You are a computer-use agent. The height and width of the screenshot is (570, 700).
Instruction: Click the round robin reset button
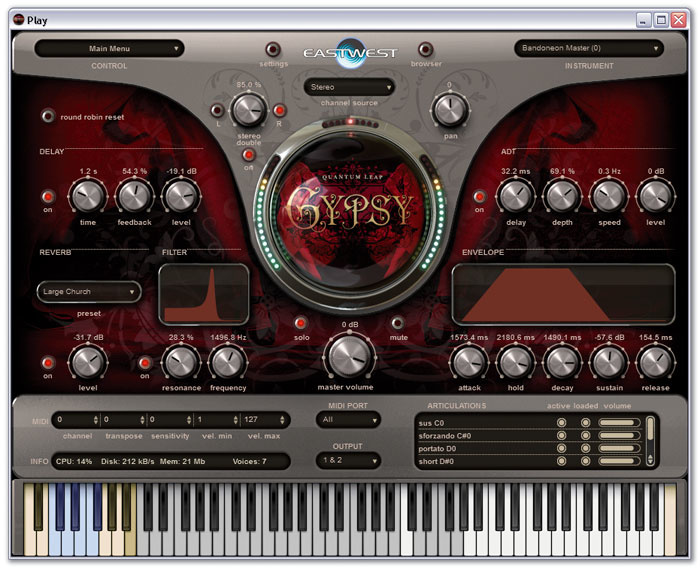pos(48,116)
